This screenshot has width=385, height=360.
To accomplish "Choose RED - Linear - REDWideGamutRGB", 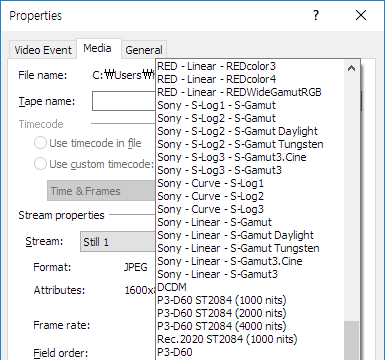I will click(x=250, y=92).
